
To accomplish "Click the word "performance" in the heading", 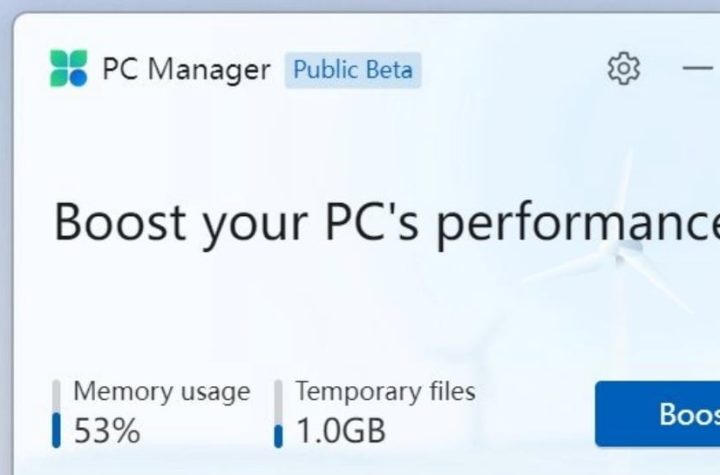I will (578, 223).
